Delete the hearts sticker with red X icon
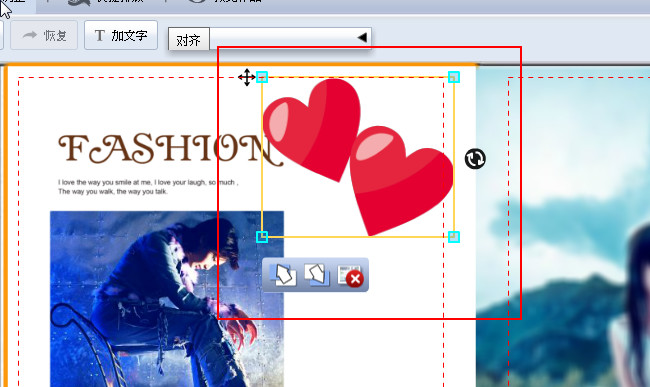The width and height of the screenshot is (650, 387). click(350, 275)
